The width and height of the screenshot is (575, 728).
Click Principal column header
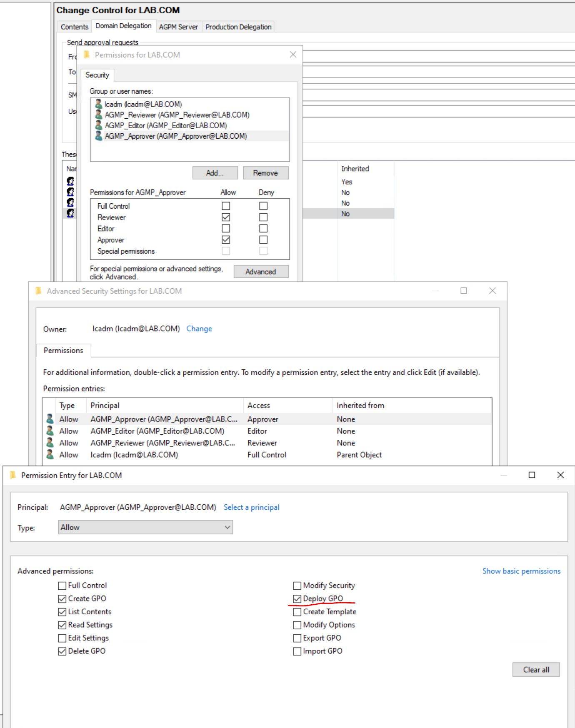click(x=165, y=405)
